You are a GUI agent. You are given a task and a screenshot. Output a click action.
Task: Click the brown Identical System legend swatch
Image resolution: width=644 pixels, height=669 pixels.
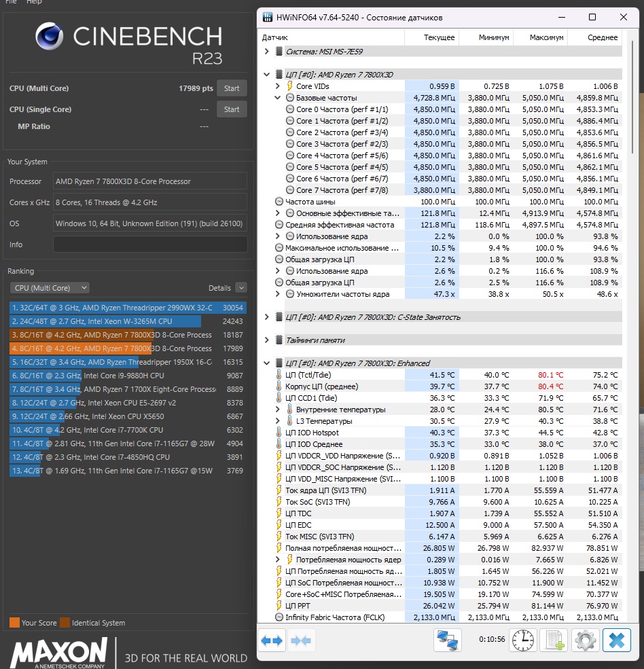pyautogui.click(x=65, y=623)
